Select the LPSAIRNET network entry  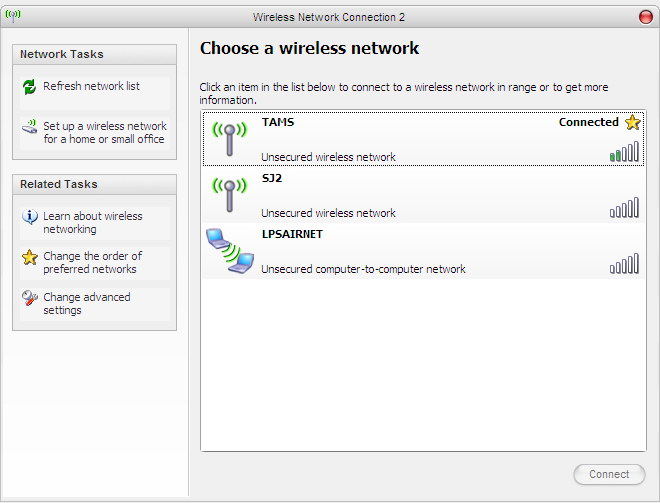coord(423,251)
